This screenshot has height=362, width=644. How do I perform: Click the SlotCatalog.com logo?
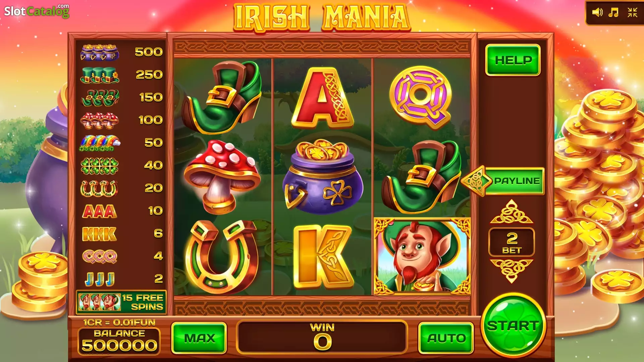click(x=37, y=11)
